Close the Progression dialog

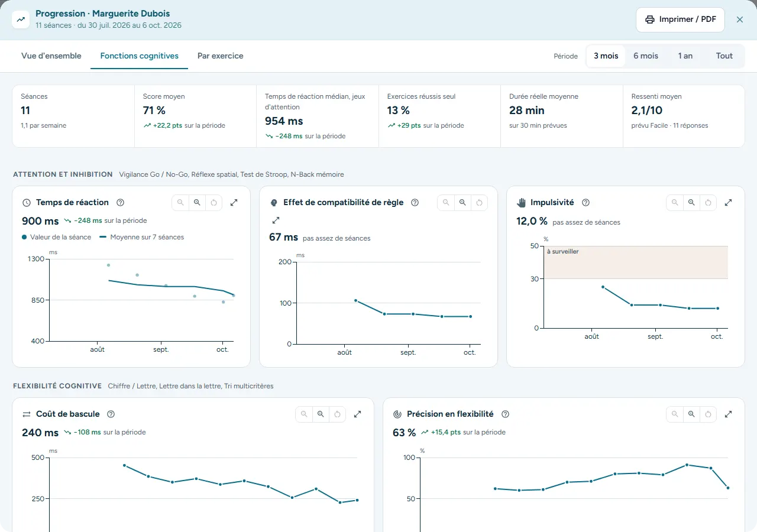[740, 20]
